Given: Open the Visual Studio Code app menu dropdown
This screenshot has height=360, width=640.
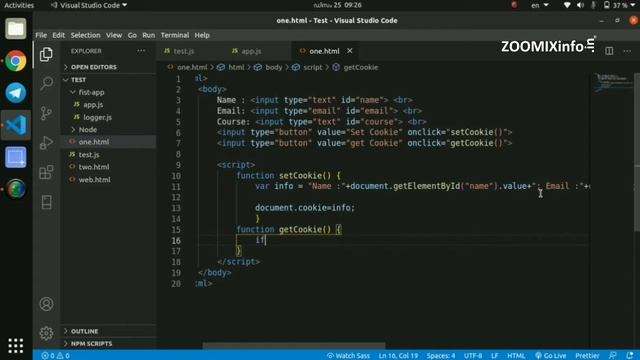Looking at the screenshot, I should click(x=89, y=5).
